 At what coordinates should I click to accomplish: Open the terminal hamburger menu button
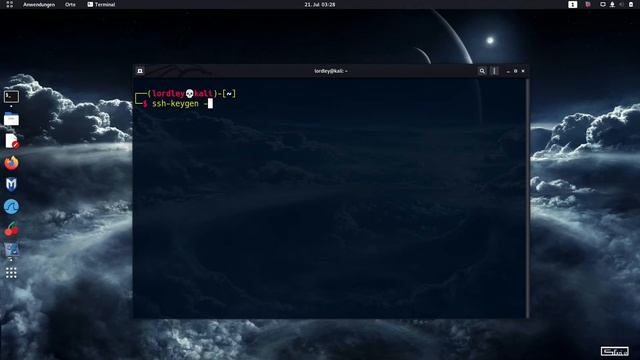[494, 71]
